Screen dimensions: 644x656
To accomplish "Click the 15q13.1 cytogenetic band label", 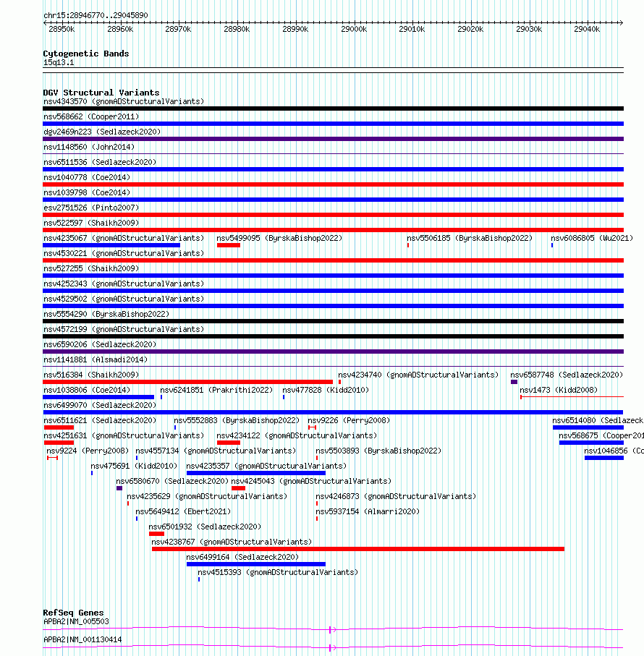I will click(x=59, y=63).
